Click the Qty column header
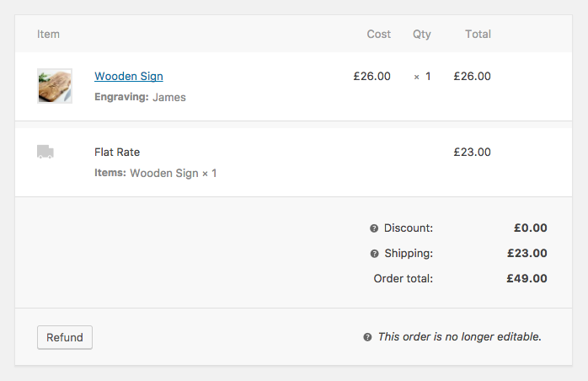Screen dimensions: 588x381 [x=422, y=35]
